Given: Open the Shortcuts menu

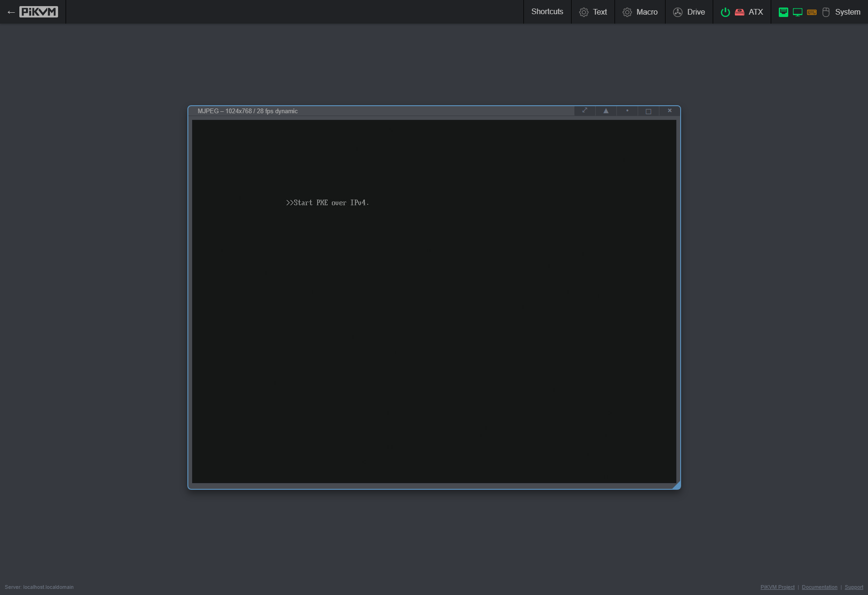Looking at the screenshot, I should (547, 12).
